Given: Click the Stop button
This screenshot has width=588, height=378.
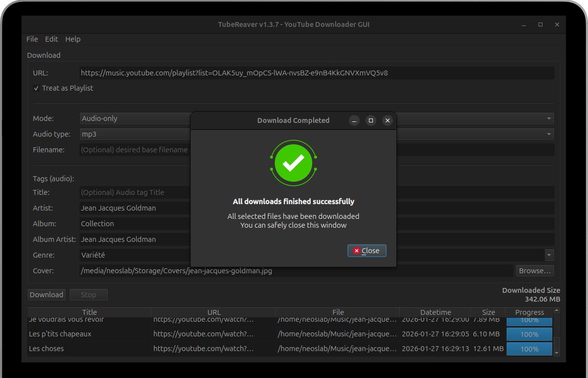Looking at the screenshot, I should pos(88,294).
